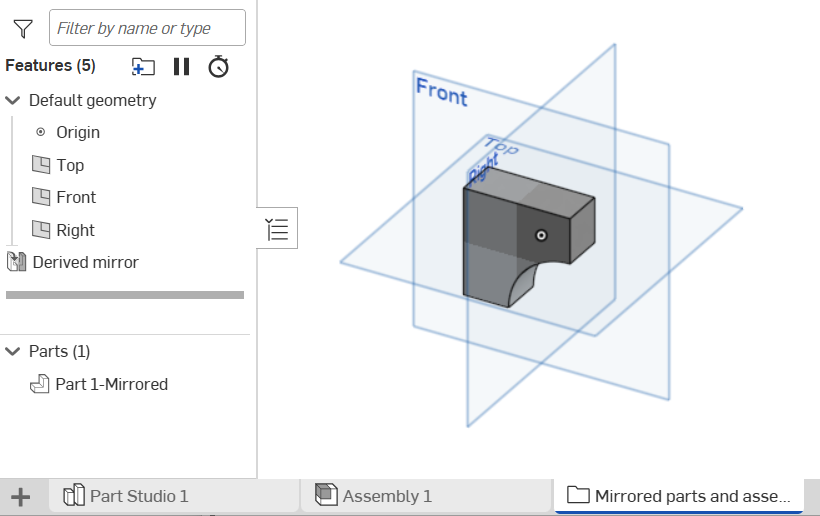Select Part 1-Mirrored in parts list
This screenshot has width=820, height=516.
[x=111, y=384]
